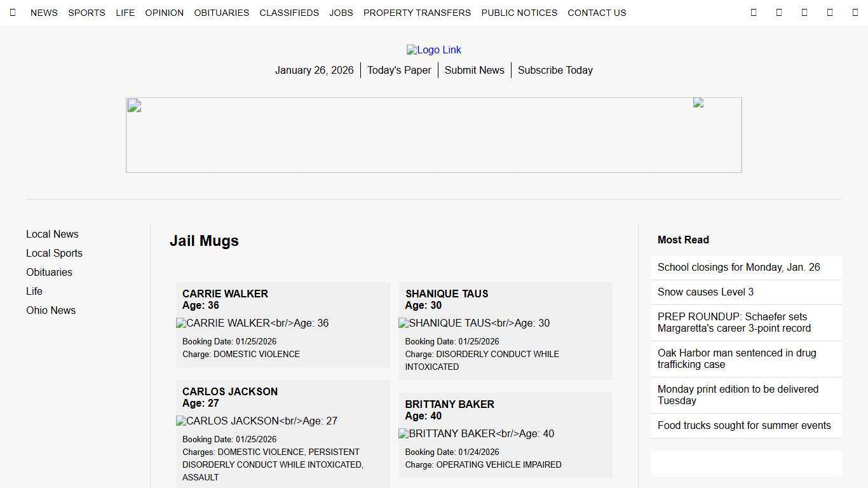Click Subscribe Today
Image resolution: width=868 pixels, height=488 pixels.
coord(555,70)
